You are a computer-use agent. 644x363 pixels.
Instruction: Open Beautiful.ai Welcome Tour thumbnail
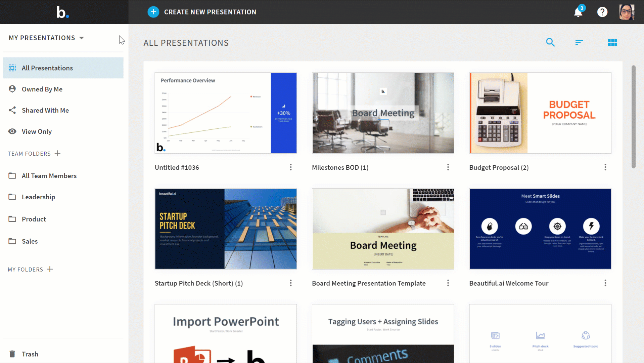540,229
